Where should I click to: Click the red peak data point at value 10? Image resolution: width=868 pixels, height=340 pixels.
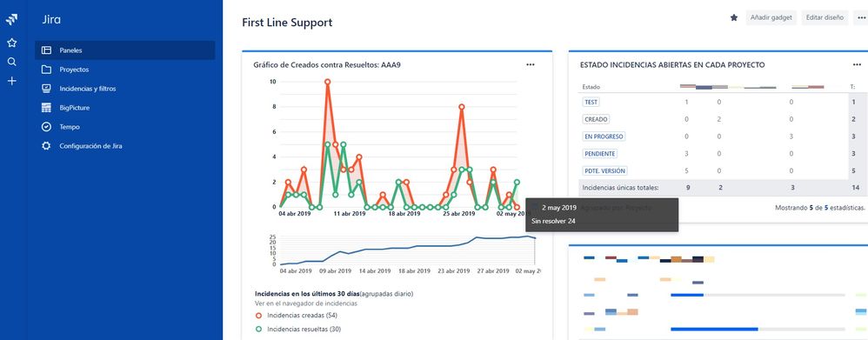click(x=327, y=82)
